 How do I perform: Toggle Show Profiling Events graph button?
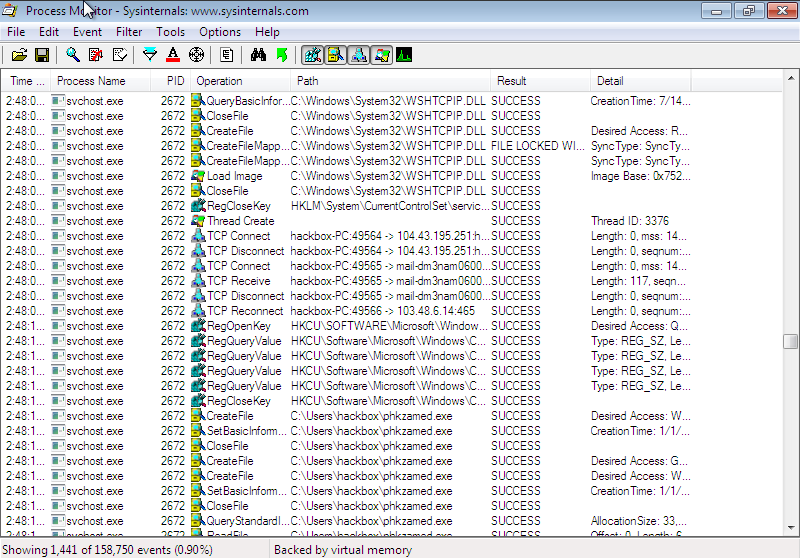[404, 55]
